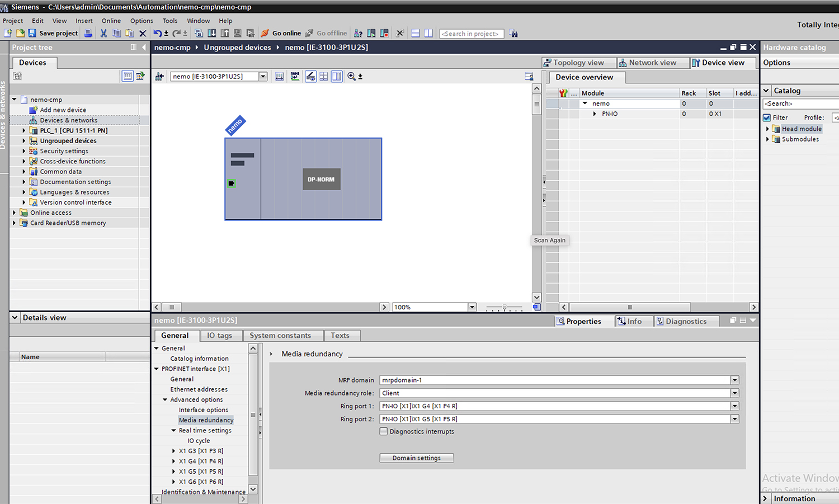Enable the Diagnostics interrupts checkbox
The width and height of the screenshot is (839, 504).
(384, 431)
